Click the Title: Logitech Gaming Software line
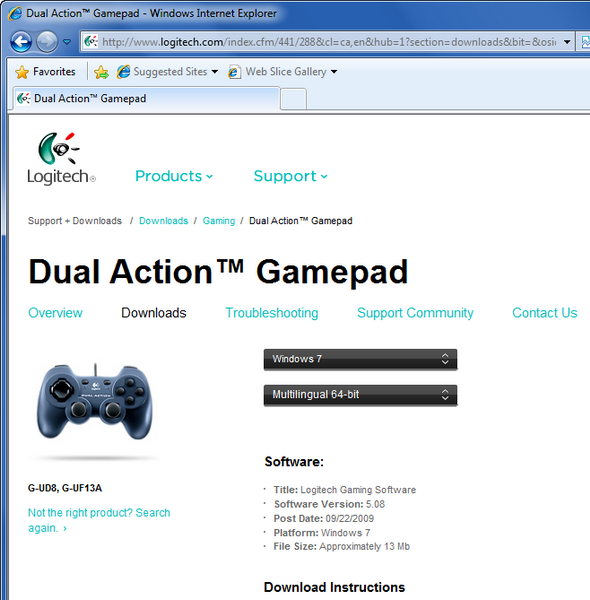Screen dimensions: 590x600 click(x=344, y=490)
